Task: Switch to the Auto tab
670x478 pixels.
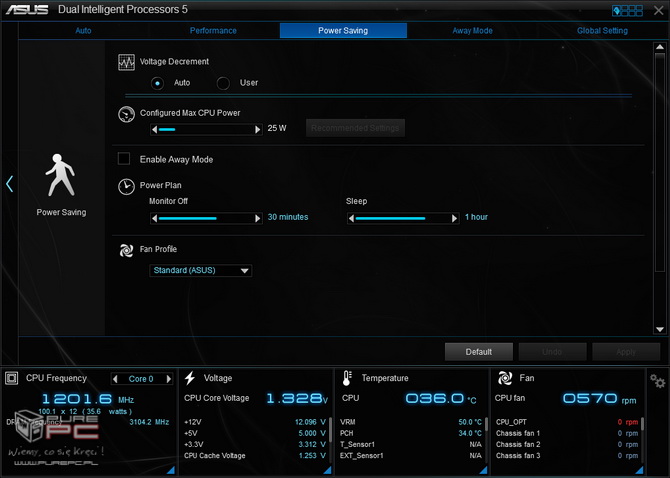Action: [83, 31]
